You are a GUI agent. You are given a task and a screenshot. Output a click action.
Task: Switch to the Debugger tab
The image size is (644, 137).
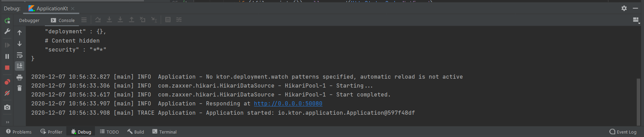point(29,21)
